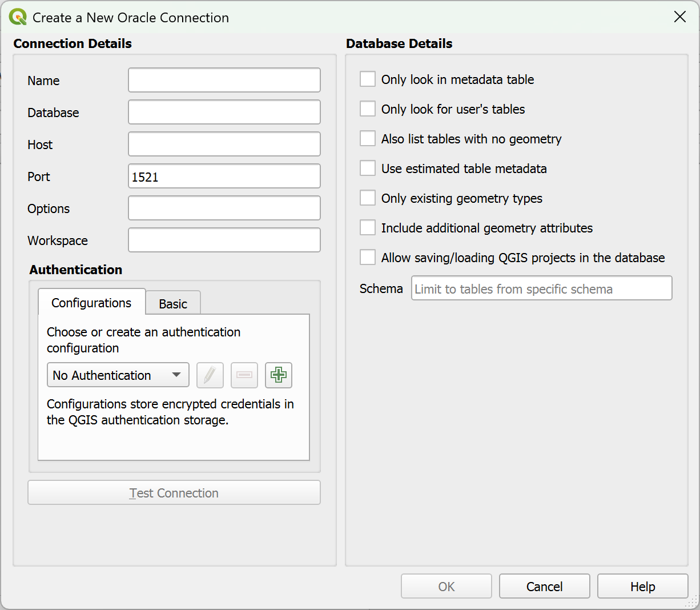Select the Configurations authentication tab
This screenshot has height=610, width=700.
(91, 303)
